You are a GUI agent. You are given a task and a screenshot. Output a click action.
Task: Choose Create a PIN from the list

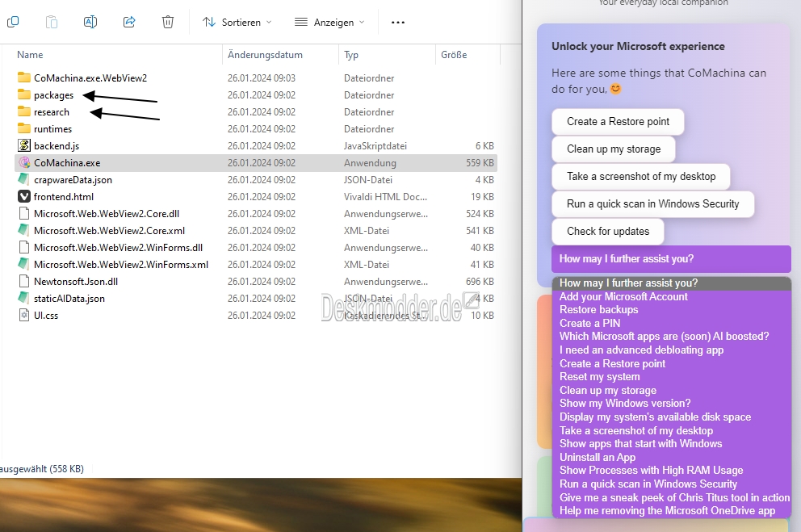coord(672,323)
